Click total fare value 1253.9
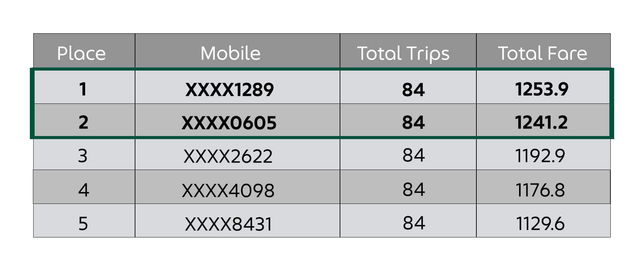Screen dimensions: 644x268 click(x=542, y=89)
